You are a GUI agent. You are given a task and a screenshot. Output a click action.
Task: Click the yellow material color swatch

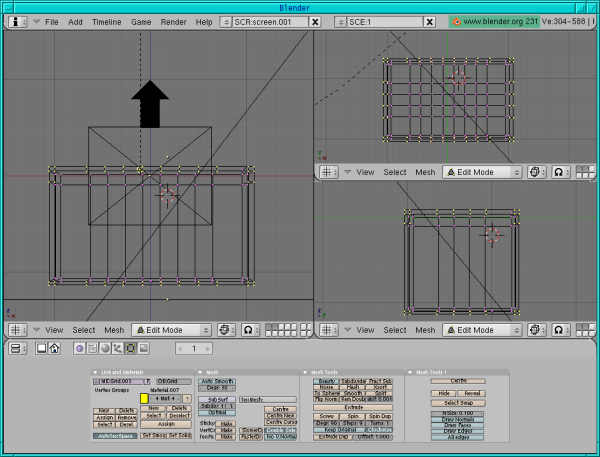coord(144,398)
